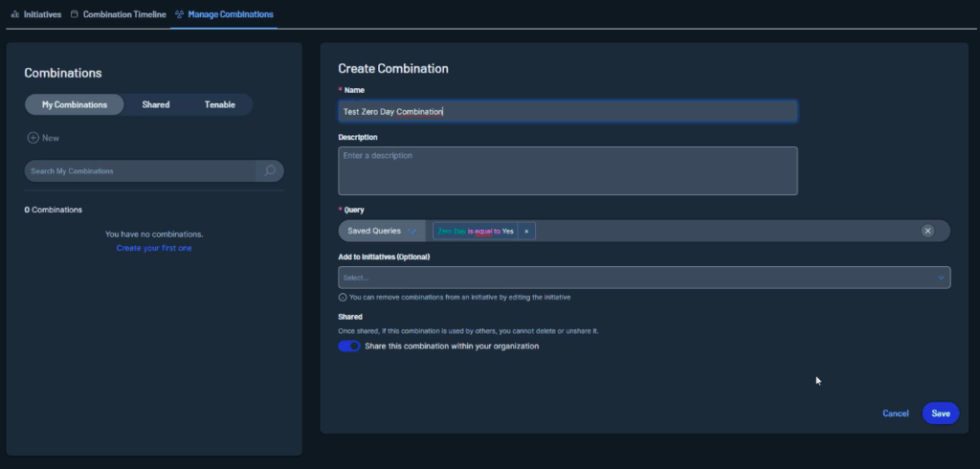
Task: Select the My Combinations segment
Action: pos(75,104)
